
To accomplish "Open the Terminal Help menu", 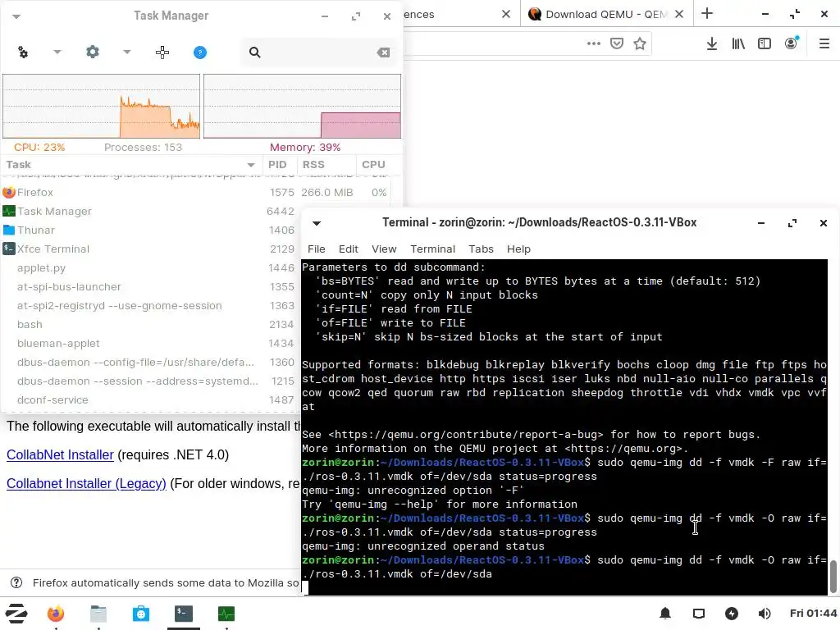I will tap(518, 249).
